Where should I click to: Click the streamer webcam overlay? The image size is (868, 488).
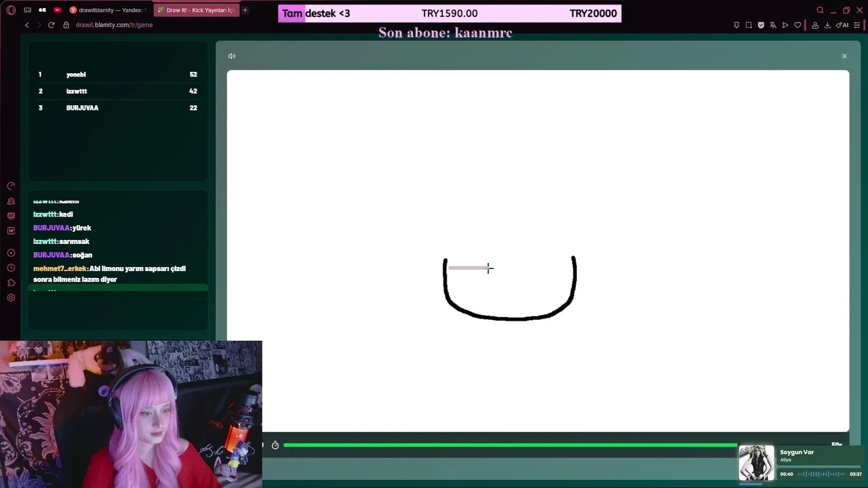click(131, 414)
